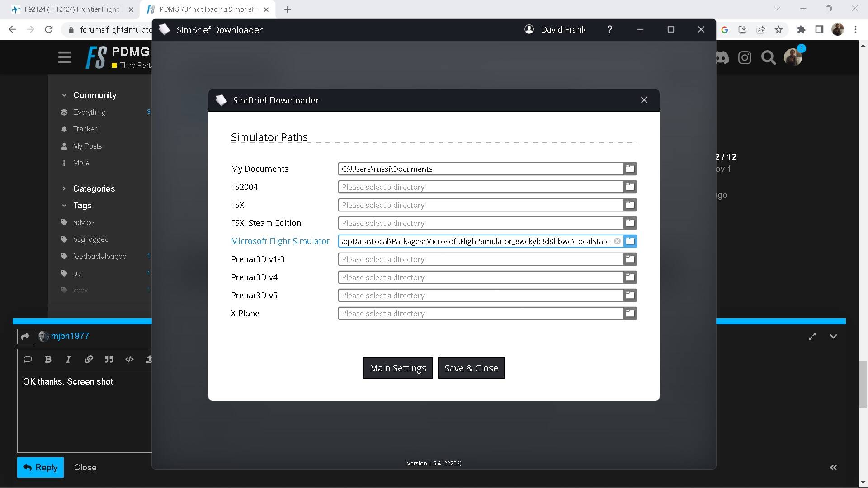Collapse the Tags sidebar section
This screenshot has height=488, width=868.
coord(64,205)
